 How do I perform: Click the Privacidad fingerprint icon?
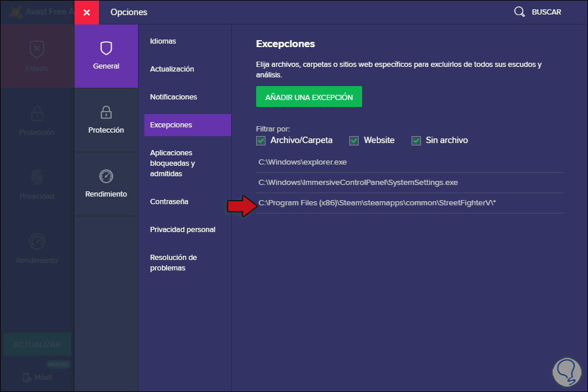pyautogui.click(x=37, y=176)
